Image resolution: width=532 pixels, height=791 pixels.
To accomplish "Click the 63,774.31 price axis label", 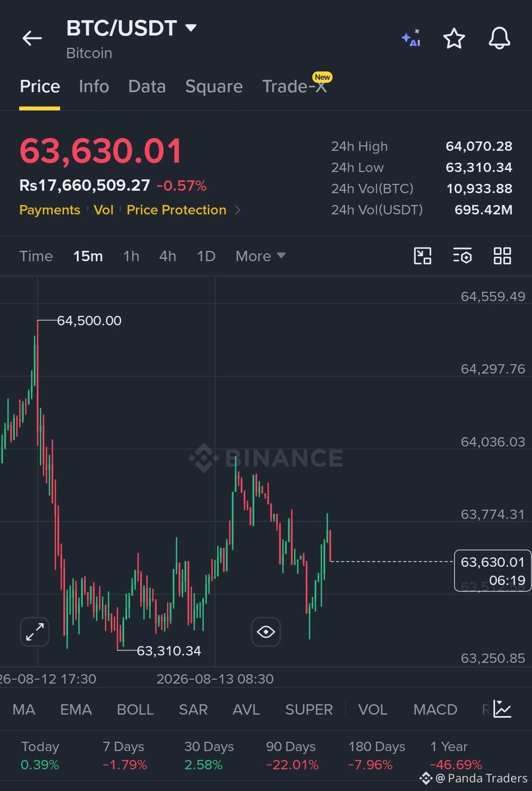I will pyautogui.click(x=493, y=515).
